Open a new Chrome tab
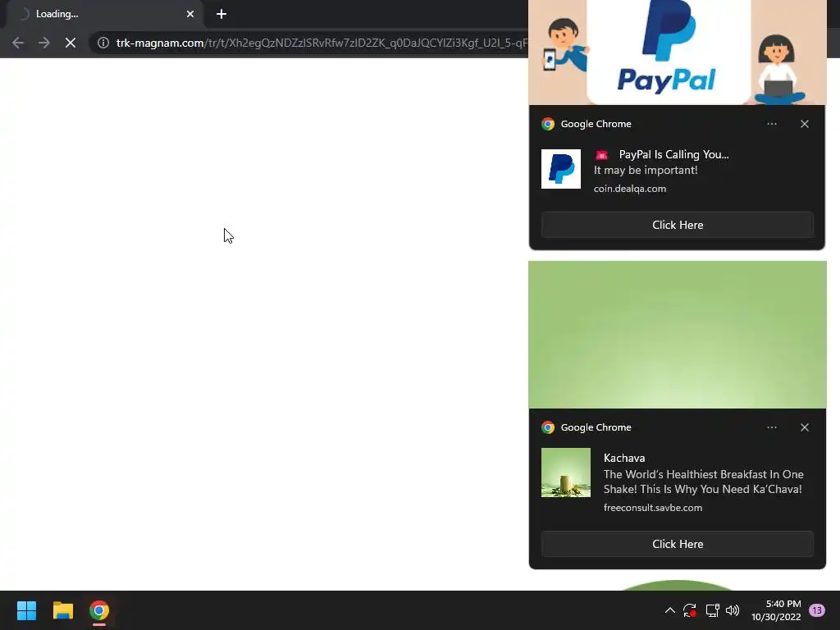This screenshot has width=840, height=630. pyautogui.click(x=221, y=14)
